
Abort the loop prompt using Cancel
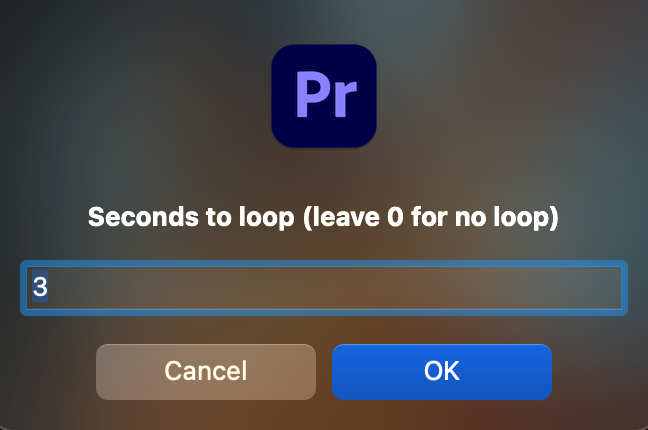[x=205, y=371]
